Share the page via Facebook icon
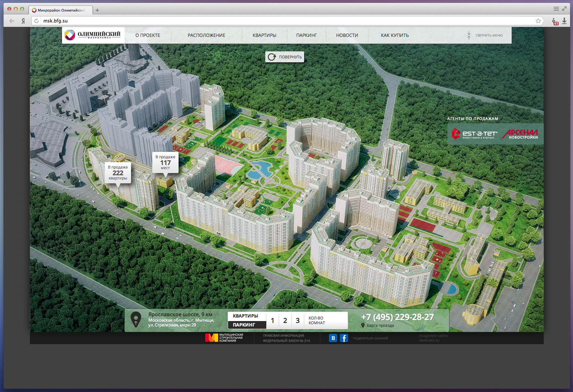The image size is (573, 392). [x=344, y=338]
